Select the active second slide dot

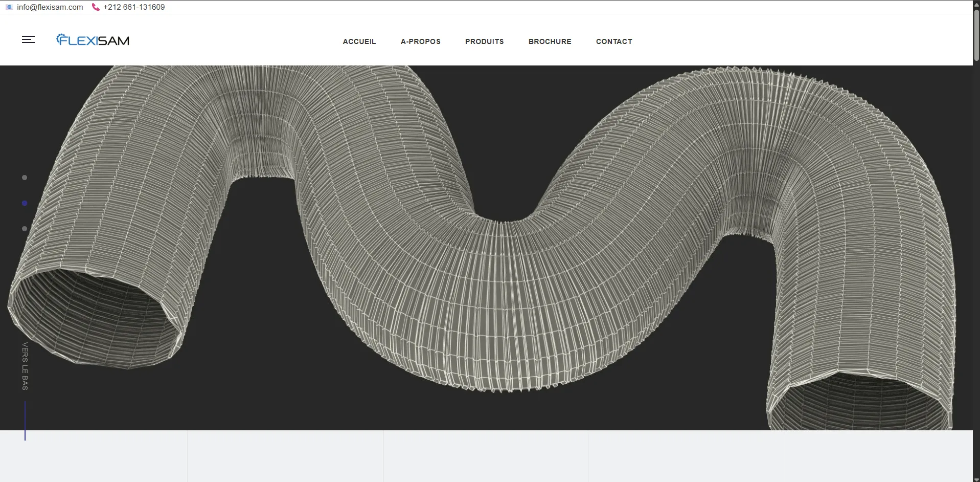click(x=24, y=203)
